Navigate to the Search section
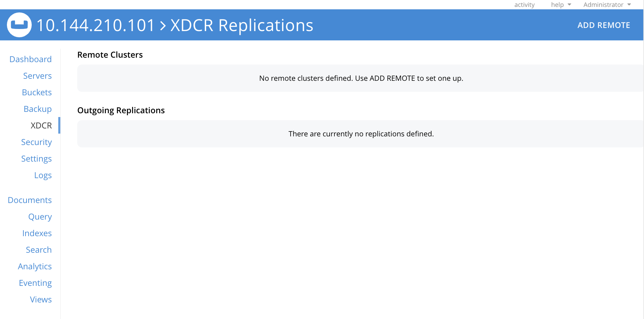This screenshot has height=319, width=644. coord(39,250)
